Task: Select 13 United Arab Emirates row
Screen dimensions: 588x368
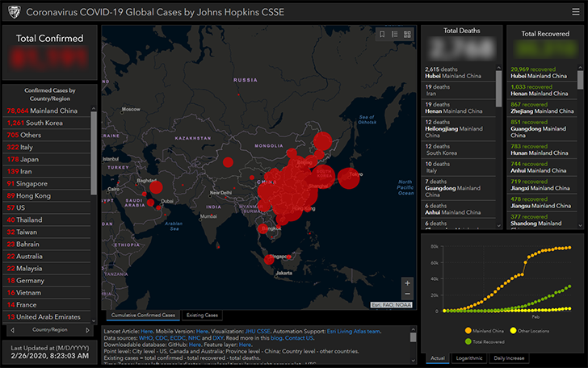Action: point(47,316)
